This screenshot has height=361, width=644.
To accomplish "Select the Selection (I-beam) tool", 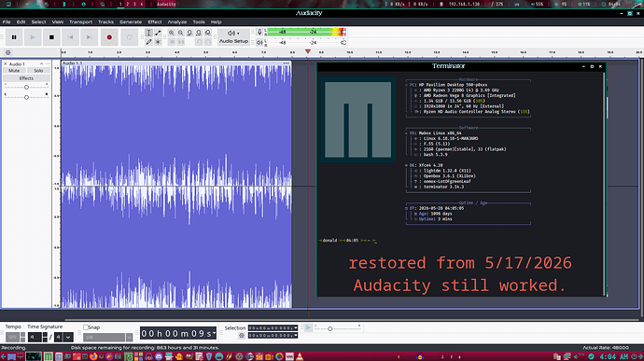I will tap(148, 33).
